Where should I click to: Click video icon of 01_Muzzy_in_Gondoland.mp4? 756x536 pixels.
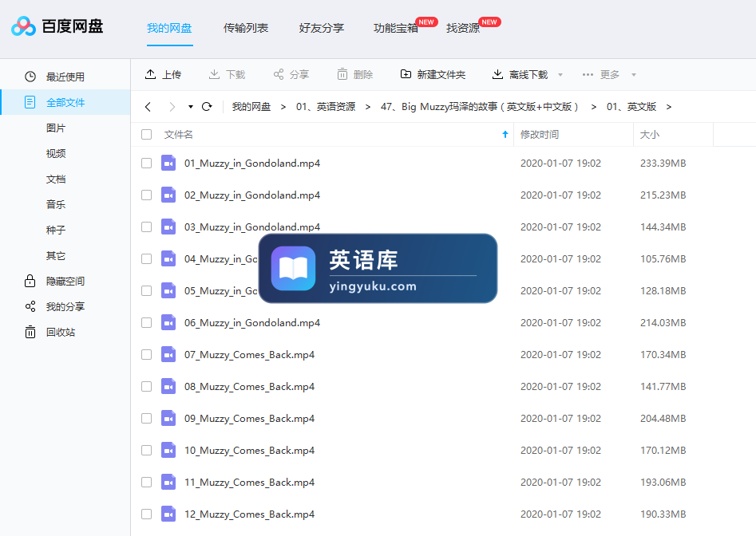pos(168,164)
